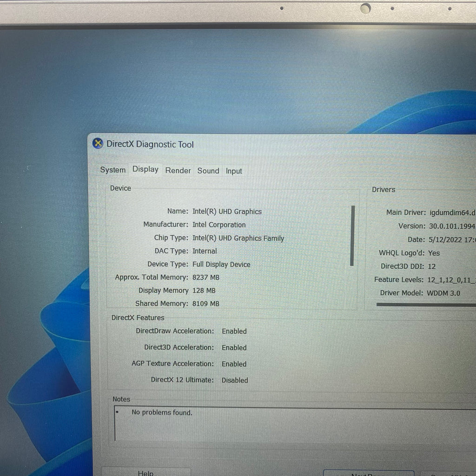The image size is (476, 476).
Task: Click the 'Intel(R) UHD Graphics' name value
Action: click(x=227, y=212)
